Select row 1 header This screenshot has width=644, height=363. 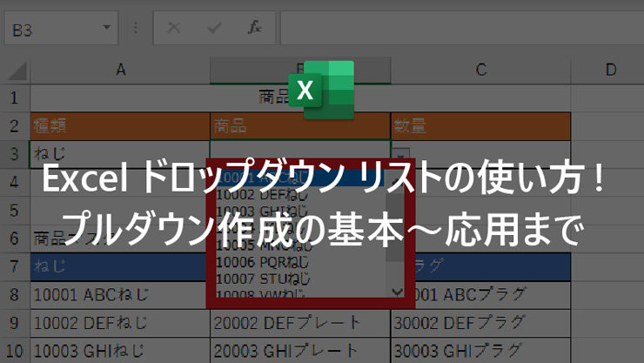(x=15, y=98)
